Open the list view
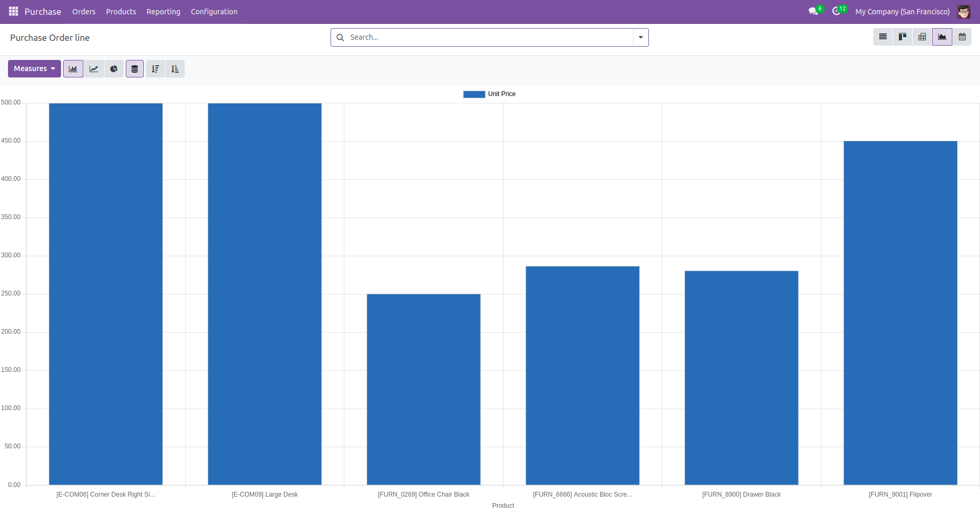 tap(883, 37)
